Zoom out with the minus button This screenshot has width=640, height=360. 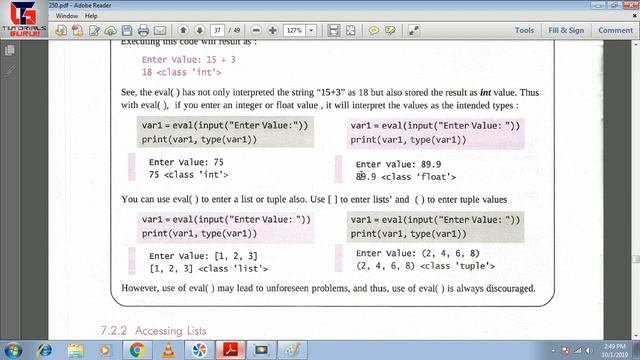click(256, 30)
